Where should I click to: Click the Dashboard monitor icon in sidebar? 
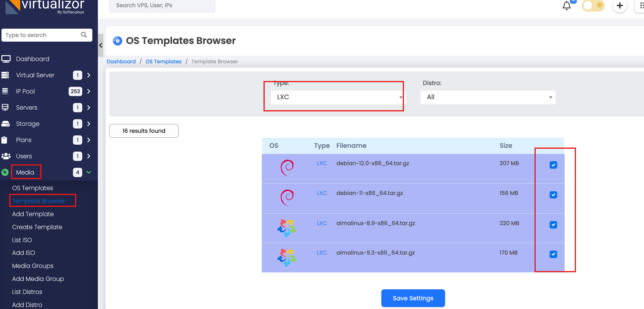pyautogui.click(x=6, y=59)
